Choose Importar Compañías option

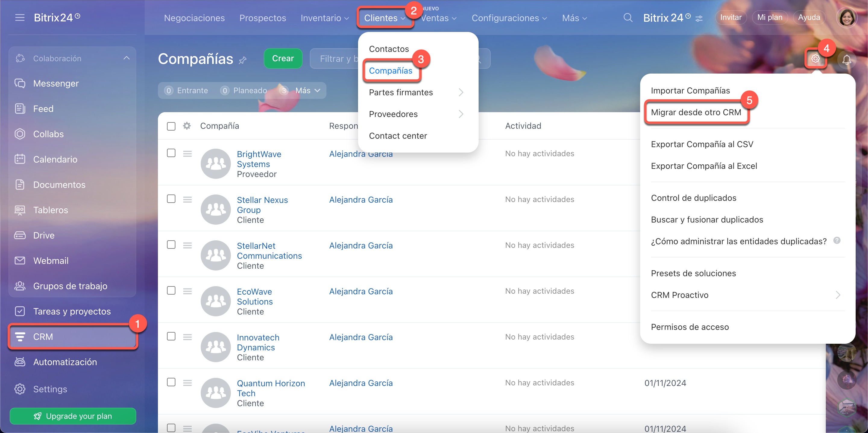[690, 90]
